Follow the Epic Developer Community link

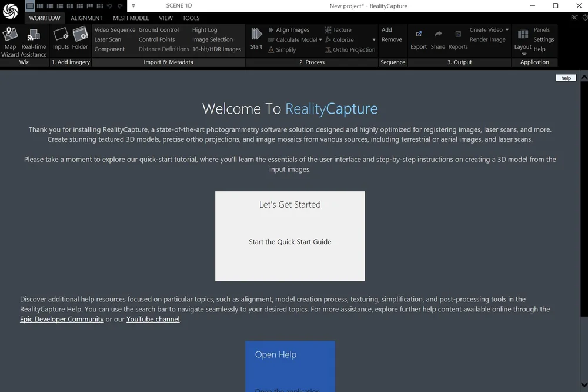[62, 319]
